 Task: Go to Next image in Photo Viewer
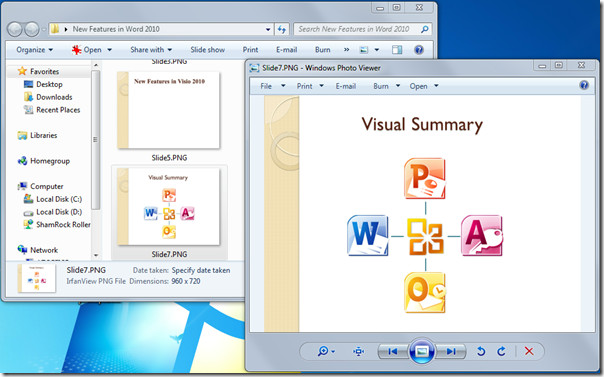point(451,351)
